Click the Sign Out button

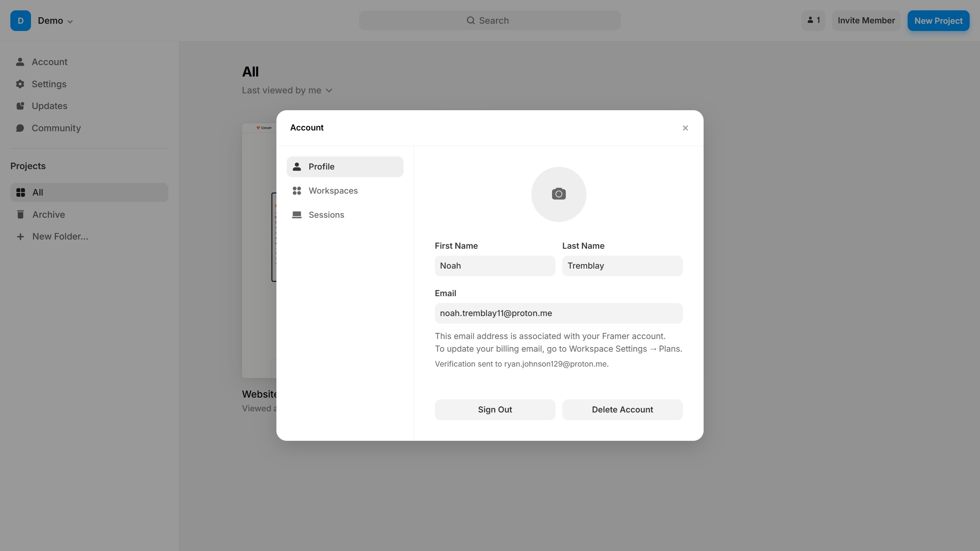[495, 410]
